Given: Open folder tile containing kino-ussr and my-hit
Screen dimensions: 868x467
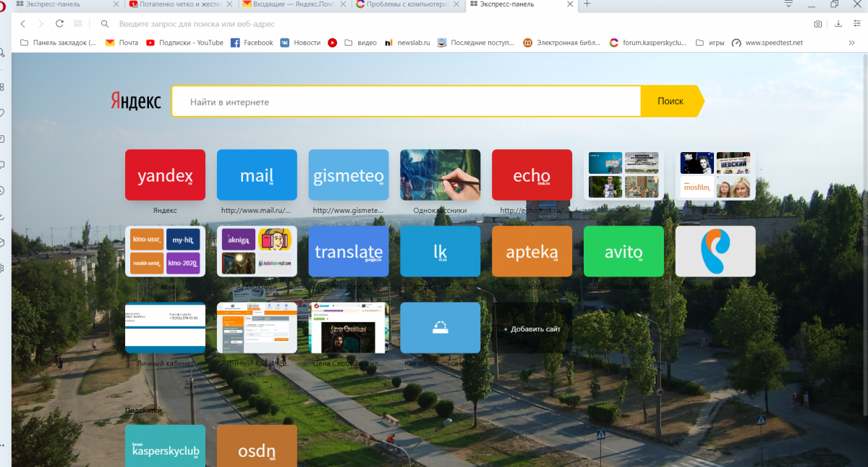Looking at the screenshot, I should point(165,251).
